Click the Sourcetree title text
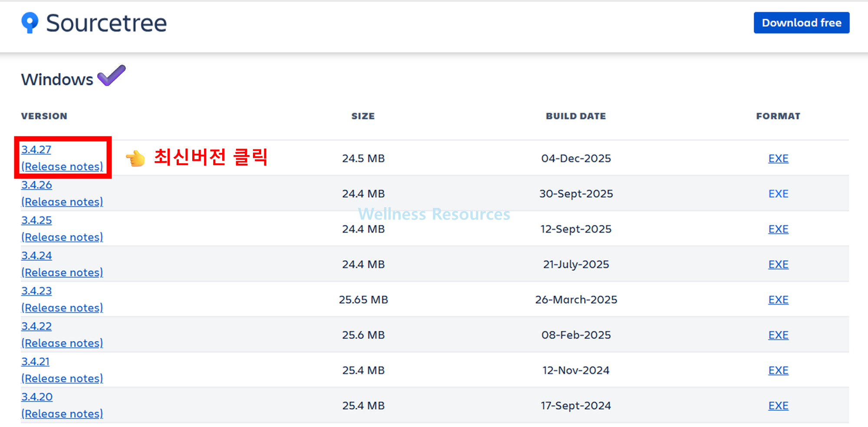Screen dimensions: 868x427 (x=106, y=23)
